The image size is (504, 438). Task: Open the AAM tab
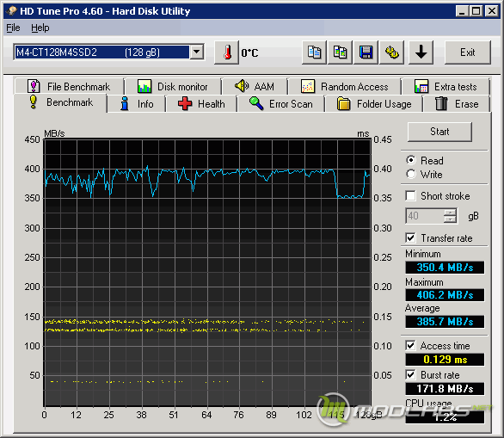click(x=255, y=86)
